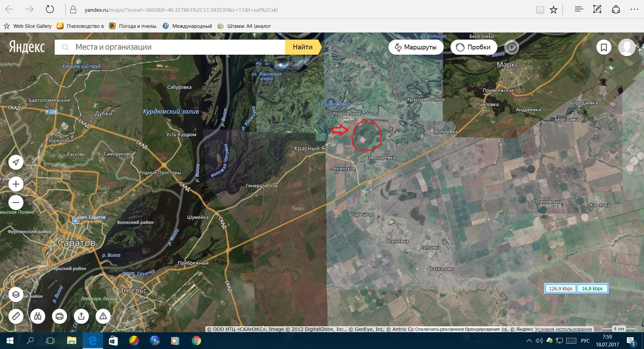Image resolution: width=644 pixels, height=349 pixels.
Task: Click the print map icon
Action: [59, 316]
